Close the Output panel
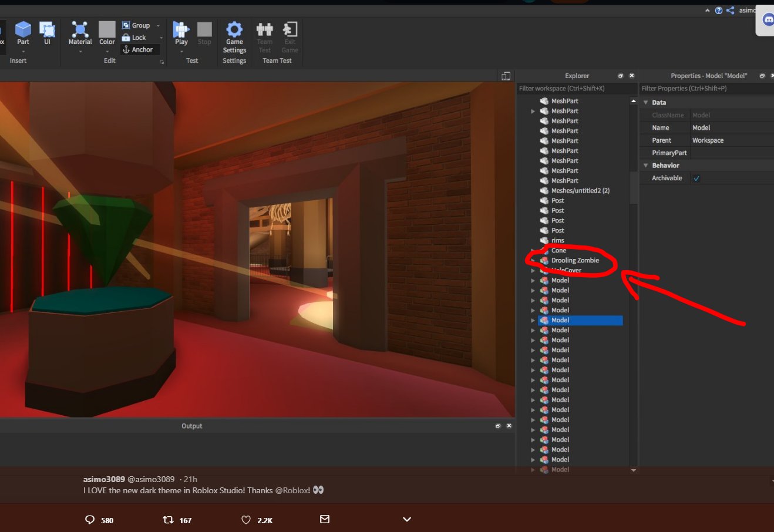 tap(509, 426)
